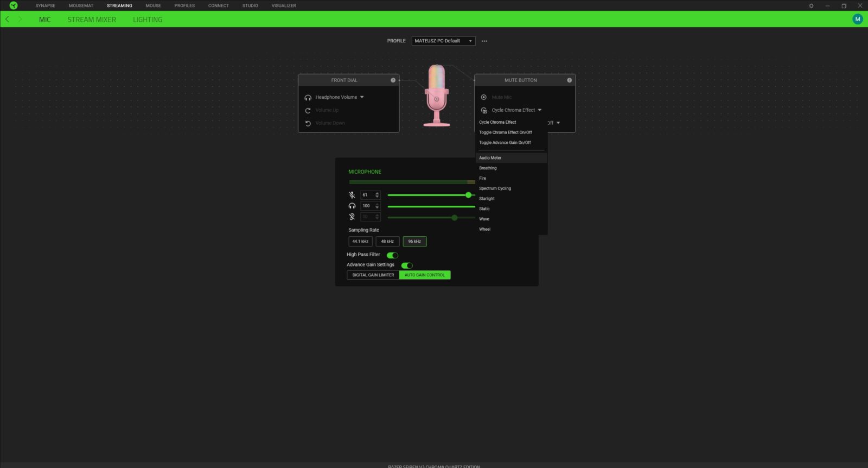The image size is (868, 468).
Task: Click the Razer logo icon
Action: click(x=14, y=5)
